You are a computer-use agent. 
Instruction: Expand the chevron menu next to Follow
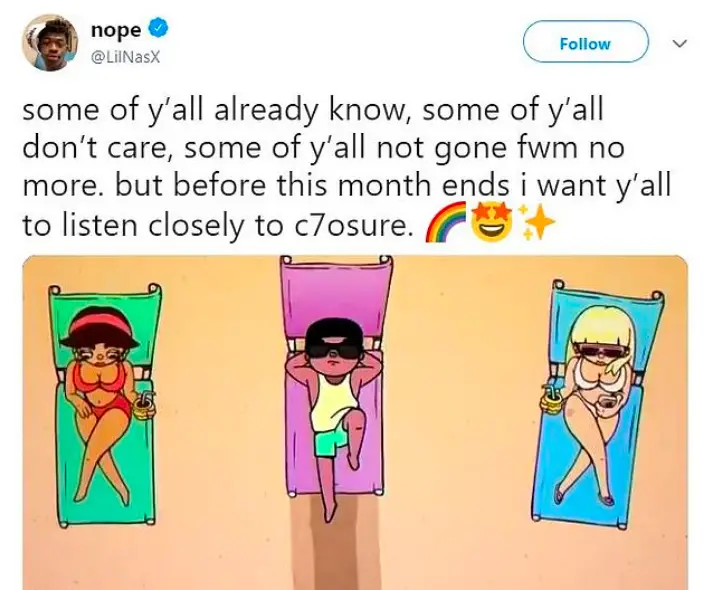click(x=680, y=43)
